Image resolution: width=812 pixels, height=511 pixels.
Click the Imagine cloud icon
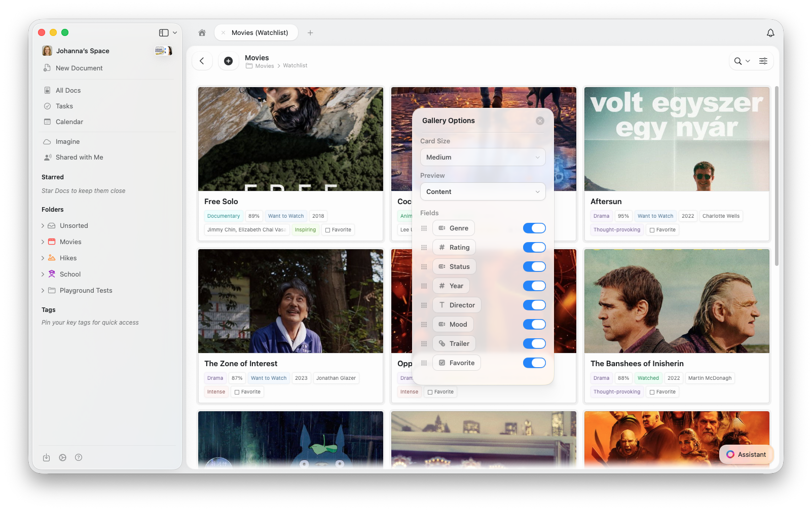(x=47, y=142)
